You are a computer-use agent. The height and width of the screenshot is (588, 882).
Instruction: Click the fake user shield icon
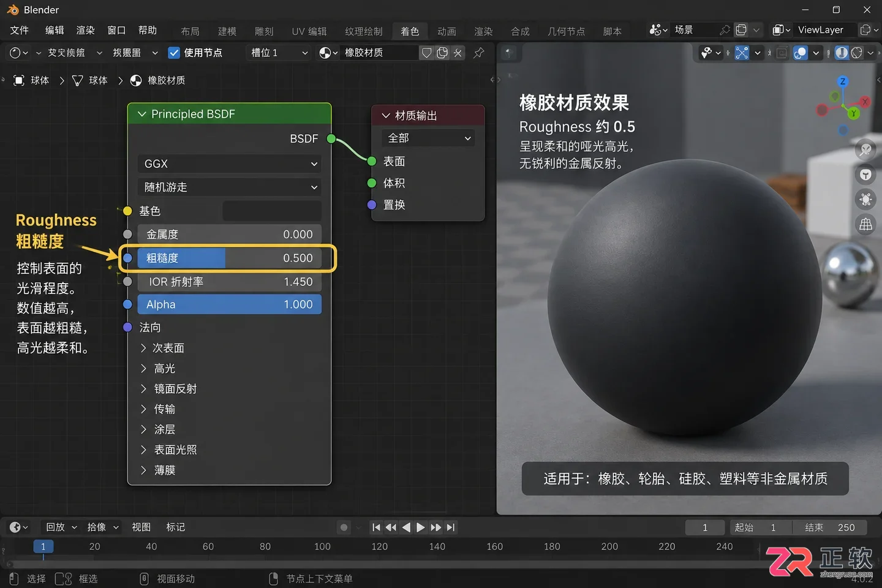click(427, 53)
